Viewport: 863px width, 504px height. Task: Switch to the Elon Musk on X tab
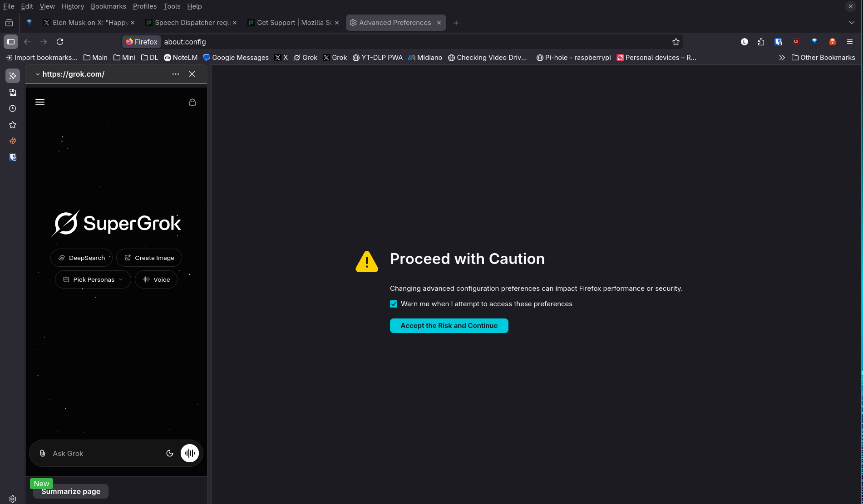click(x=89, y=23)
